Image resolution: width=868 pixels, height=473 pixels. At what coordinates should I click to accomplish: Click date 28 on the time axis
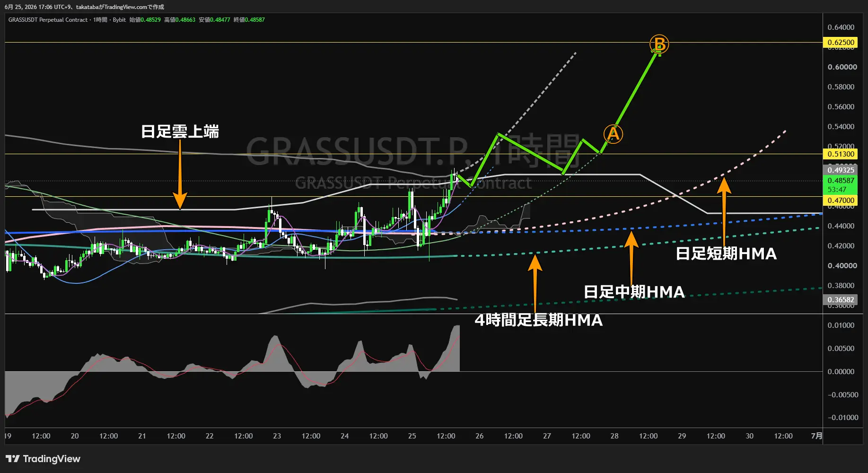[614, 436]
